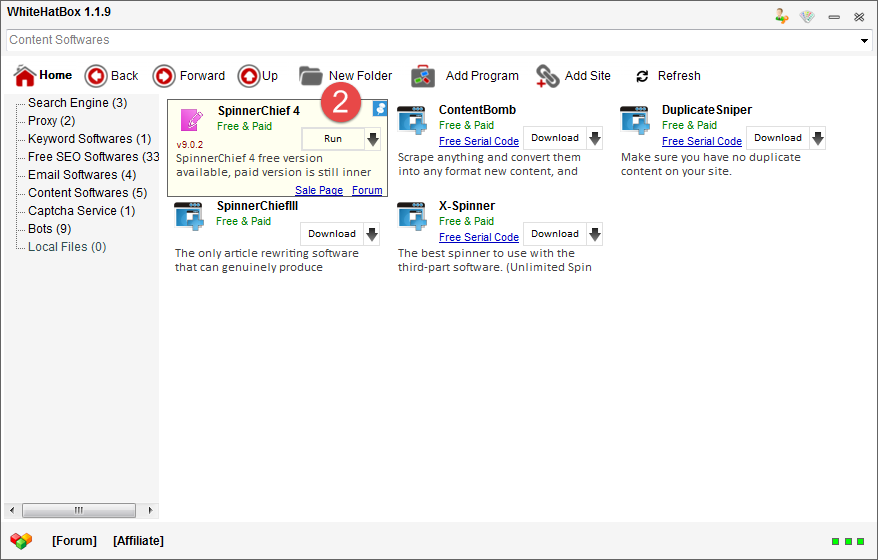Open the Download dropdown arrow for X-Spinner

[x=595, y=234]
